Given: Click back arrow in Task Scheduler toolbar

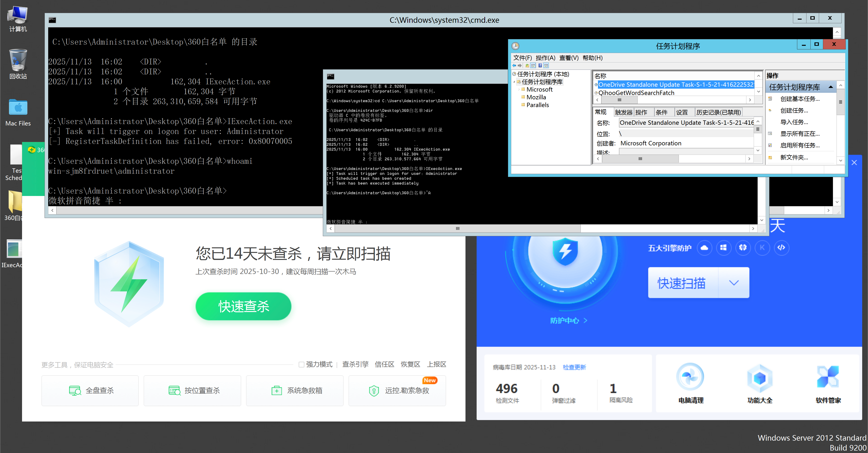Looking at the screenshot, I should tap(514, 66).
